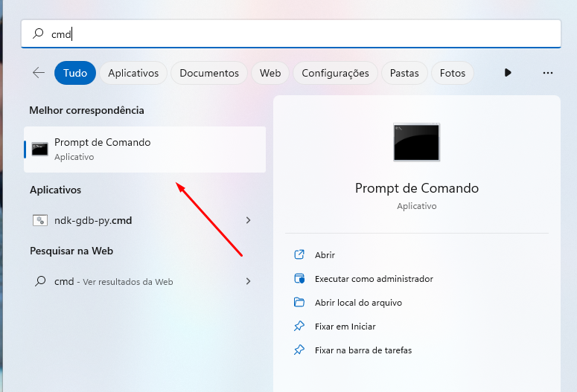Click the large Command Prompt preview icon
This screenshot has width=577, height=392.
click(x=417, y=142)
